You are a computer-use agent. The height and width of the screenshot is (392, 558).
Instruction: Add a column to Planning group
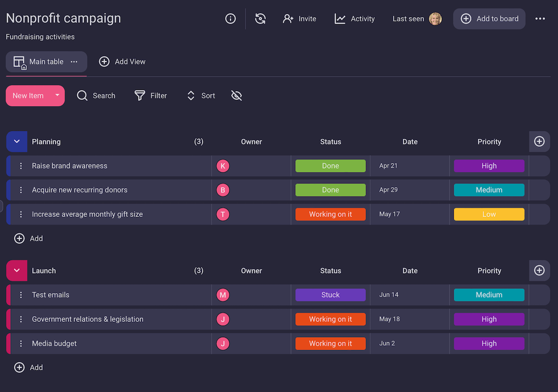coord(539,142)
